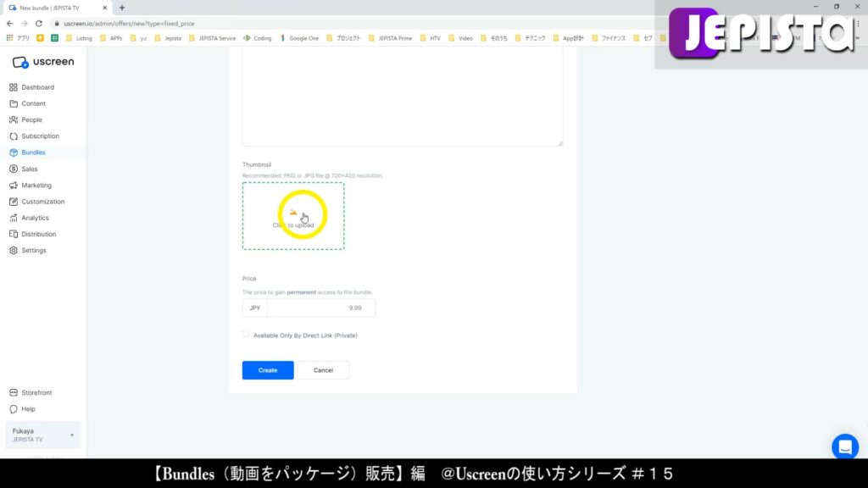Viewport: 868px width, 488px height.
Task: Open the Sales section icon
Action: coord(14,169)
